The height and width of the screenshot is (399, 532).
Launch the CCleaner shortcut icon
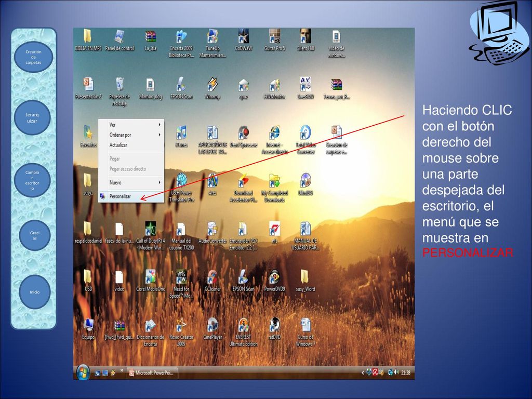tap(212, 277)
